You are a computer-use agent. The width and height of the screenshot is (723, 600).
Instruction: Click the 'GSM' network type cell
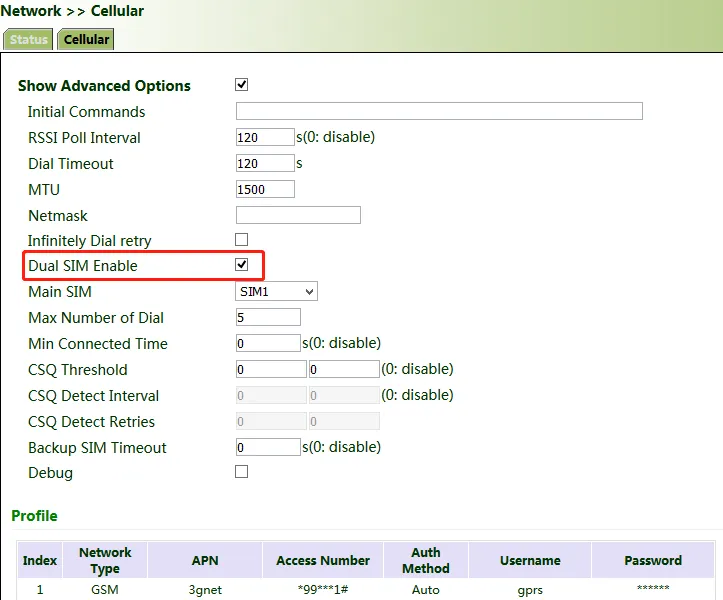point(105,590)
